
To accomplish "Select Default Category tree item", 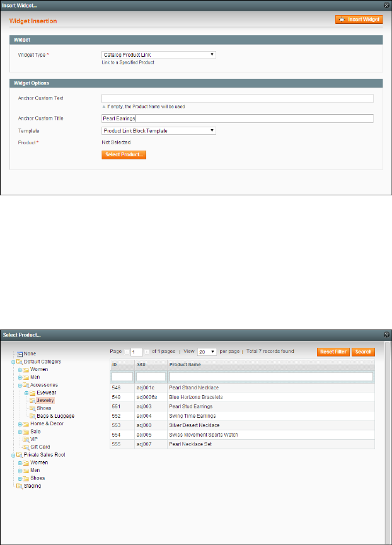I will (x=42, y=362).
